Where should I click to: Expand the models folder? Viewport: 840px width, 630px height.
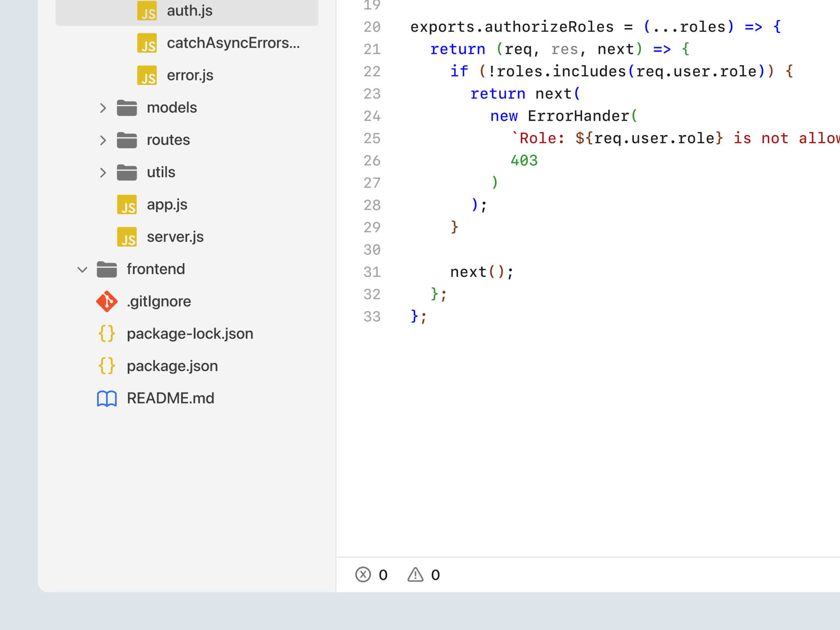click(103, 108)
